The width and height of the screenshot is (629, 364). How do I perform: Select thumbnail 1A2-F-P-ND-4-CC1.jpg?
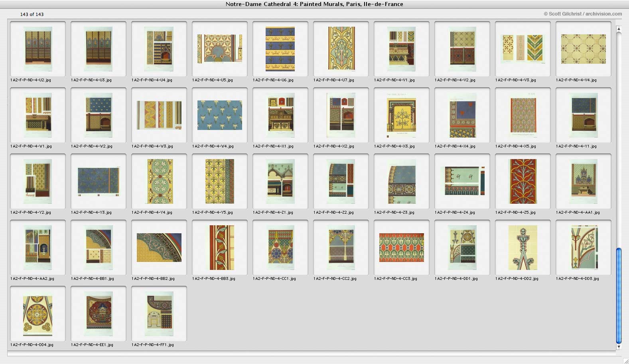(x=280, y=248)
